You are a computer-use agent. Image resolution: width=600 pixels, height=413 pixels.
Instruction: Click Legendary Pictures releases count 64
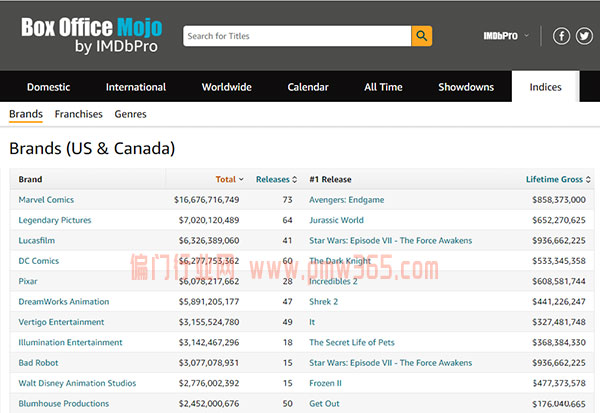287,220
